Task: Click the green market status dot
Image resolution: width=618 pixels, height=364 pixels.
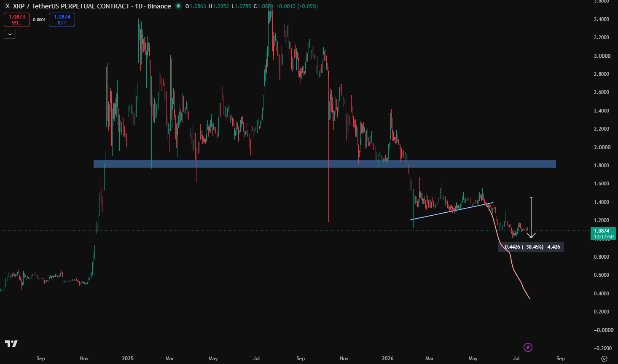Action: (178, 6)
